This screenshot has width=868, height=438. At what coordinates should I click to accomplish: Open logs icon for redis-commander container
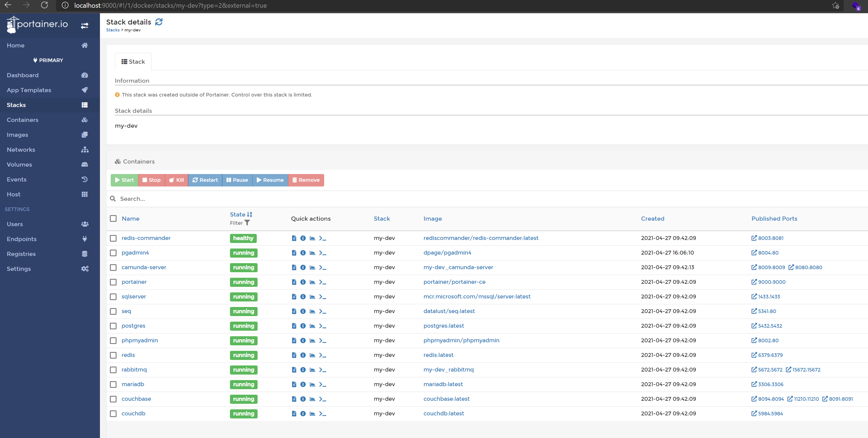(x=294, y=238)
